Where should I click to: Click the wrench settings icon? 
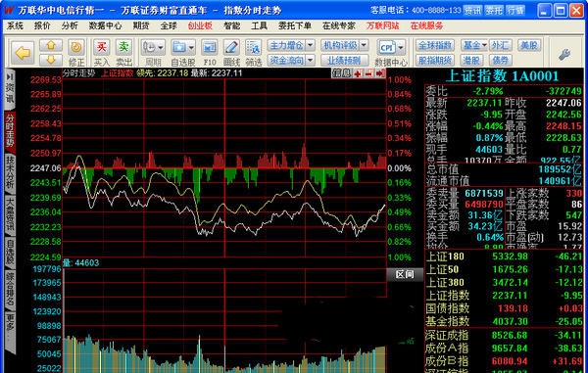[564, 54]
